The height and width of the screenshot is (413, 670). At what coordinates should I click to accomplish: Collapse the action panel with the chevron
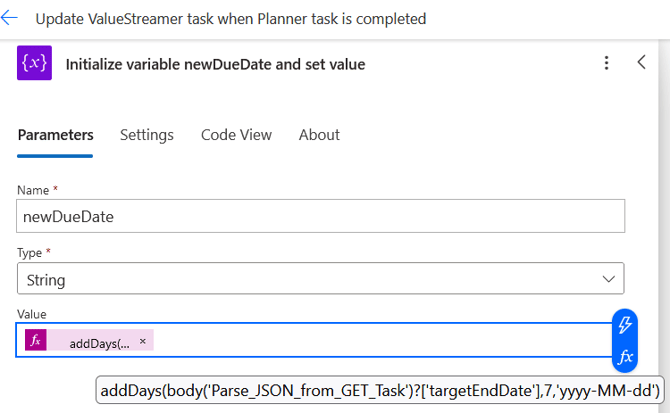(642, 62)
